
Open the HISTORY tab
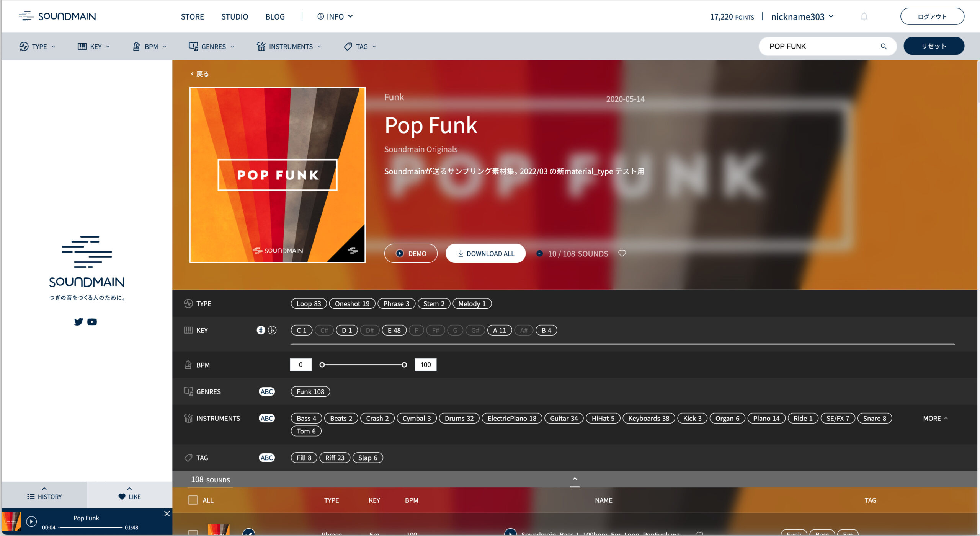click(x=44, y=494)
